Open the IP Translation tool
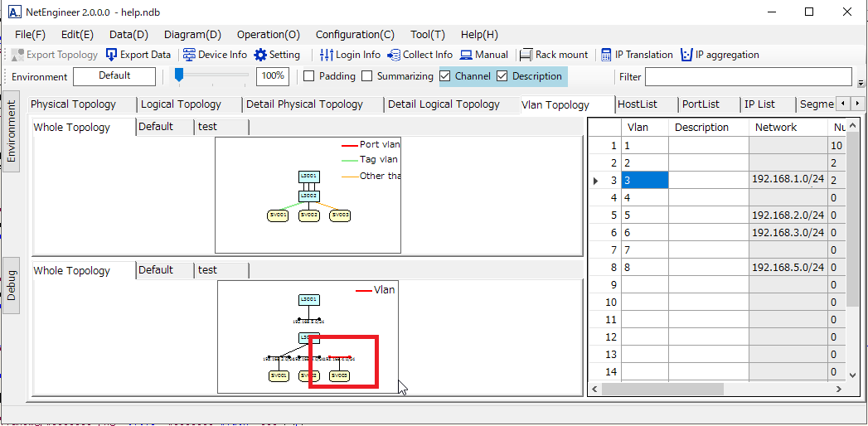 pyautogui.click(x=606, y=55)
